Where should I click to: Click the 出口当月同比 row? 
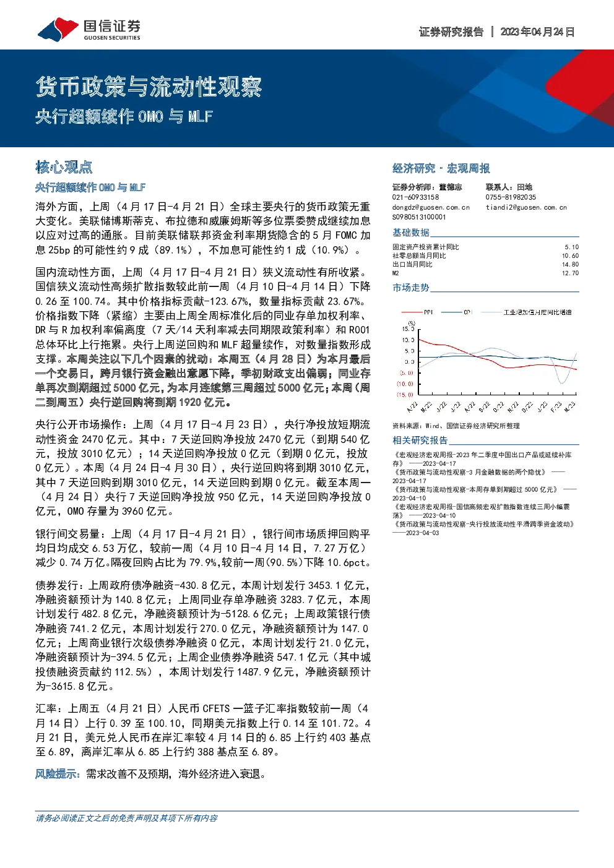[x=485, y=264]
